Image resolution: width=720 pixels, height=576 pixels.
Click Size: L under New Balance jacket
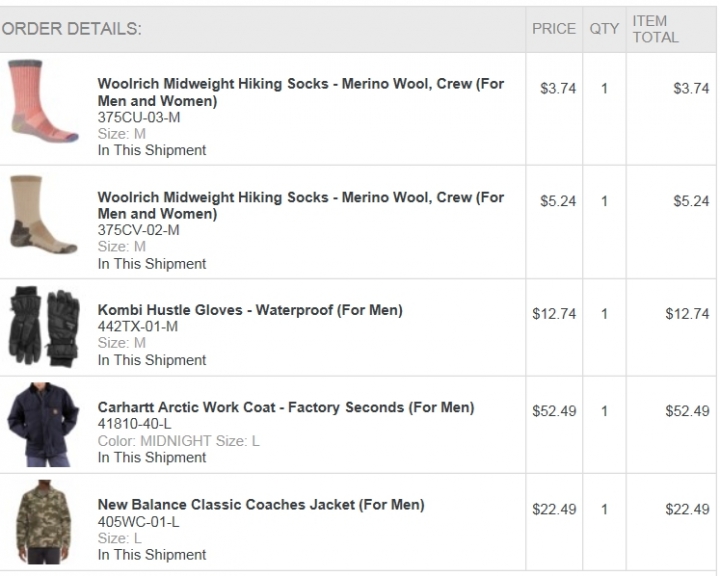(x=119, y=538)
